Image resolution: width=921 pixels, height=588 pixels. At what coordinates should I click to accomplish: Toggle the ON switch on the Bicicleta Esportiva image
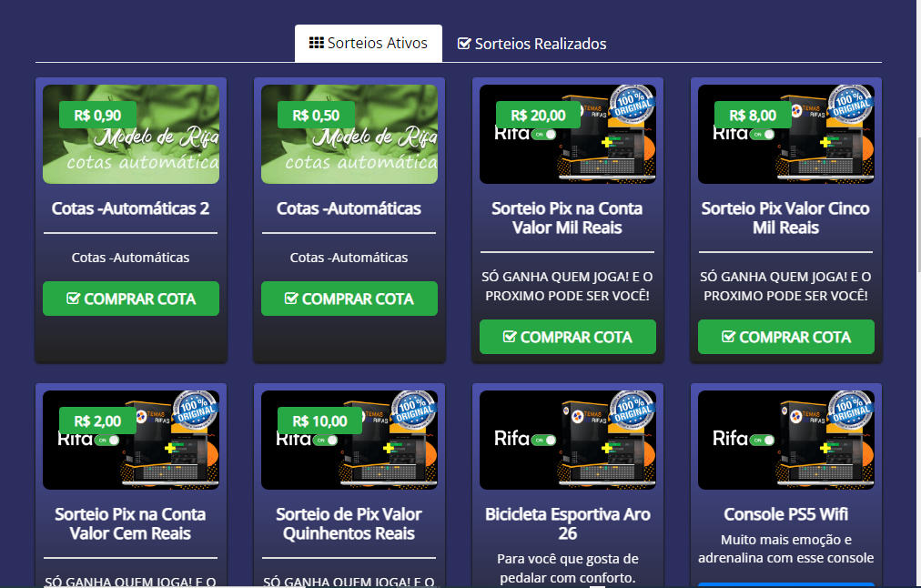coord(546,441)
